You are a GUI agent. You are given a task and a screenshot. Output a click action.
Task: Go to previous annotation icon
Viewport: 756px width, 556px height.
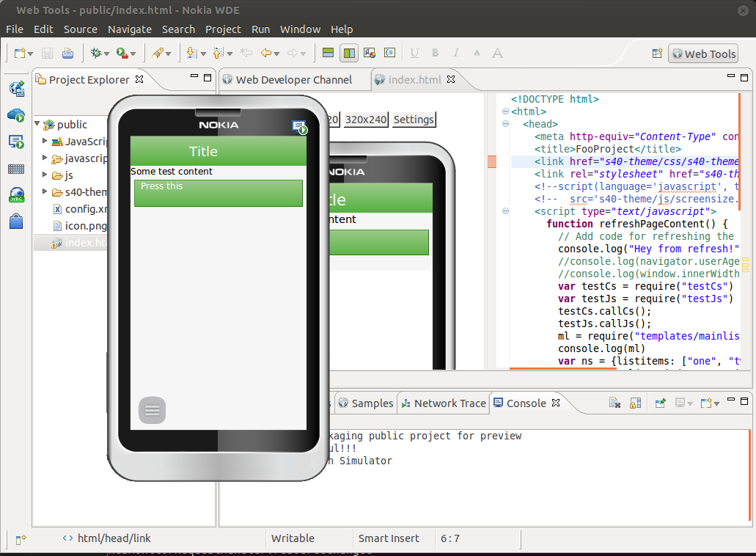219,53
